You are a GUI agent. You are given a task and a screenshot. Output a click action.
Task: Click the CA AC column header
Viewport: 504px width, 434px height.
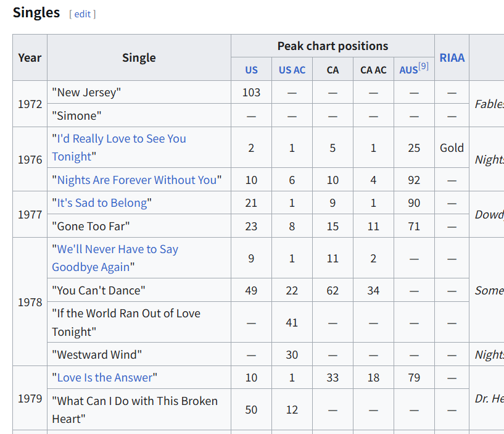(373, 69)
